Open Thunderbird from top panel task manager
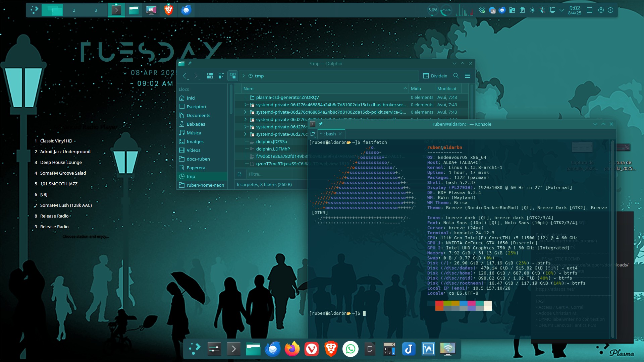The width and height of the screenshot is (644, 362). pos(186,10)
